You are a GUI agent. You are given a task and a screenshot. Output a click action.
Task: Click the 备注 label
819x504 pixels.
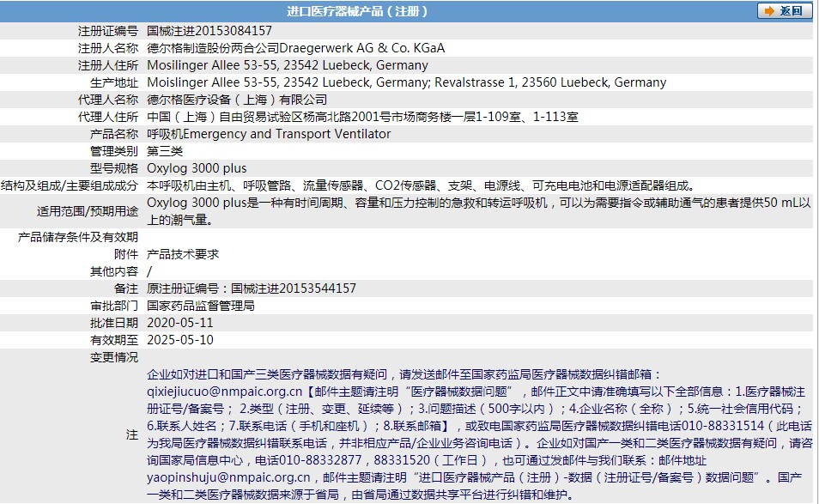(126, 288)
